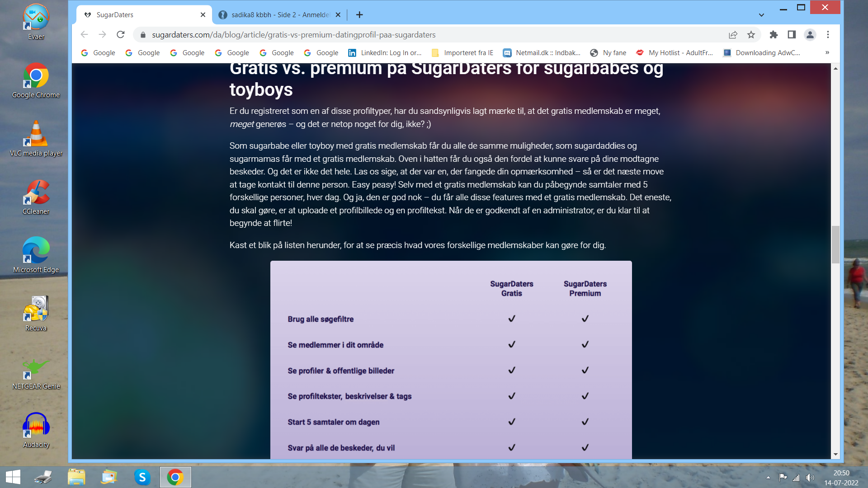Reload the SugarDaters page
The width and height of the screenshot is (868, 488).
(121, 34)
